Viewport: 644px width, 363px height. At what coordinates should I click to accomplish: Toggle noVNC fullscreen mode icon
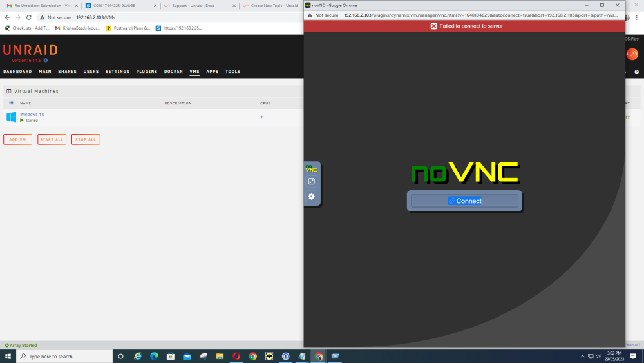pos(311,181)
